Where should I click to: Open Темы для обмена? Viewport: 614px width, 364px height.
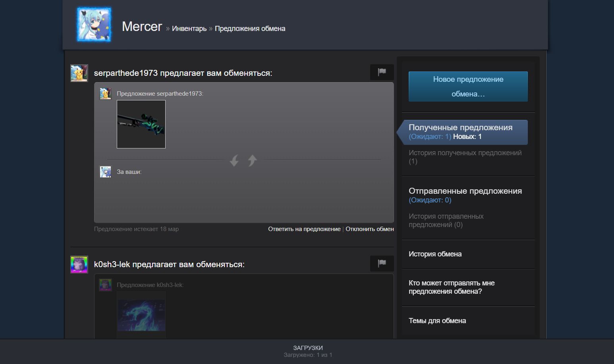[437, 321]
